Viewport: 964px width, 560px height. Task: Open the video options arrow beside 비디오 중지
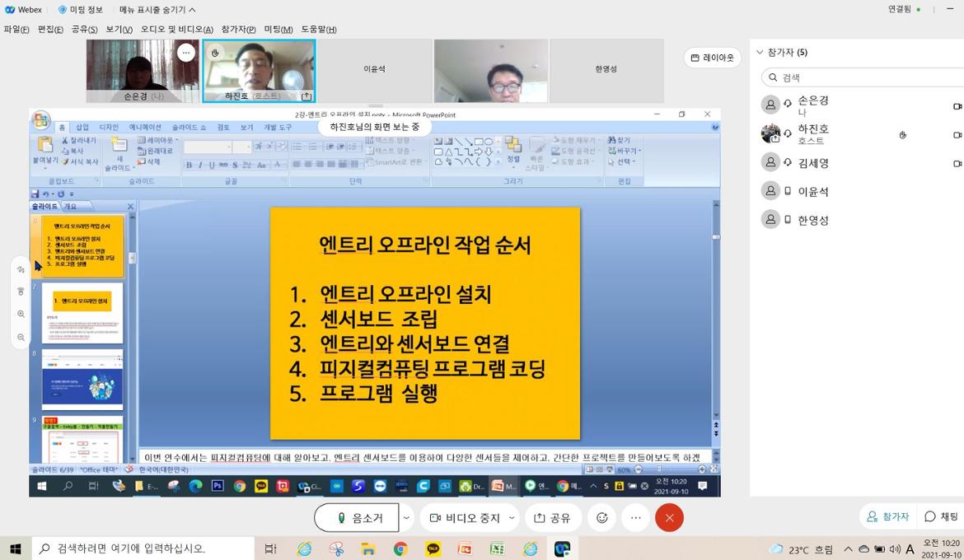[512, 517]
